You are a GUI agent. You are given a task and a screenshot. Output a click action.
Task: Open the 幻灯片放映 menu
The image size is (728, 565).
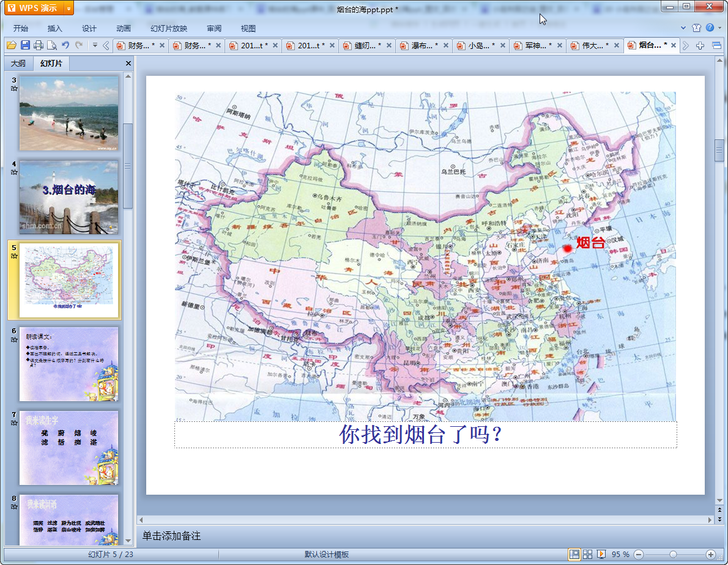point(169,28)
